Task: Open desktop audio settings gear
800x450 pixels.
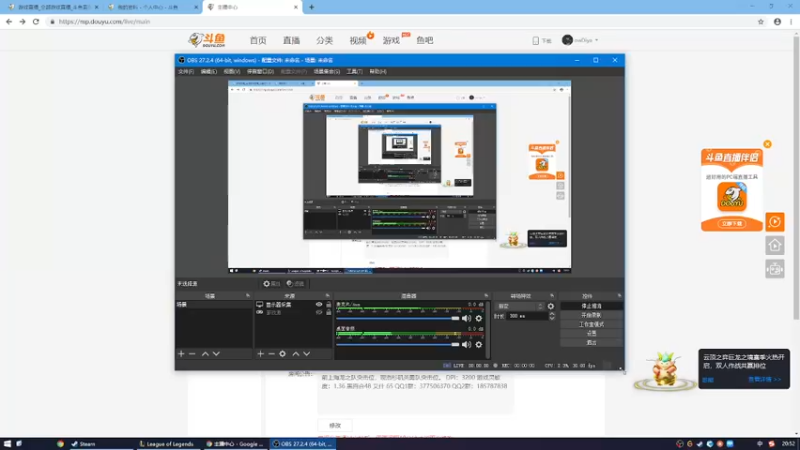Action: click(479, 344)
